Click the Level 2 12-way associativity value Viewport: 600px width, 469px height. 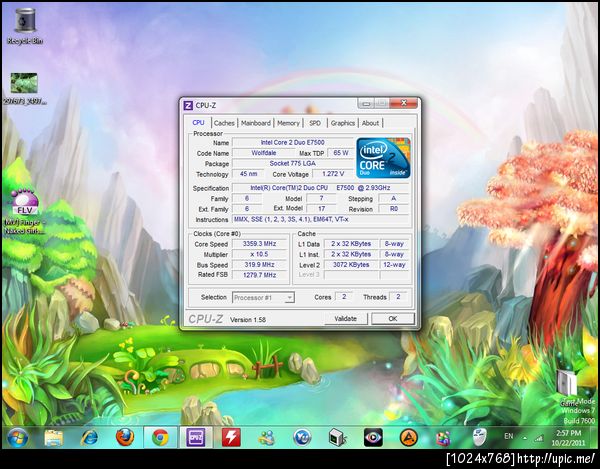394,265
